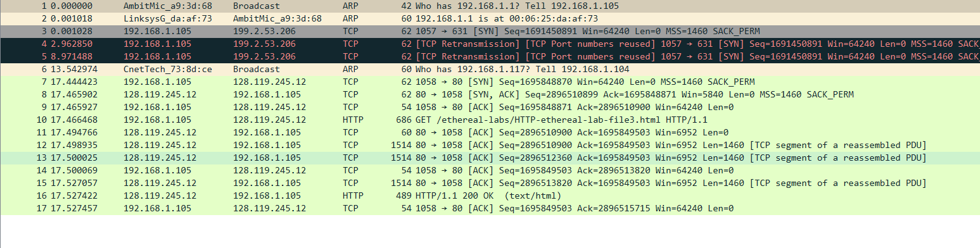Select packet 1 ARP broadcast row
Screen dimensions: 980x248
[490, 6]
